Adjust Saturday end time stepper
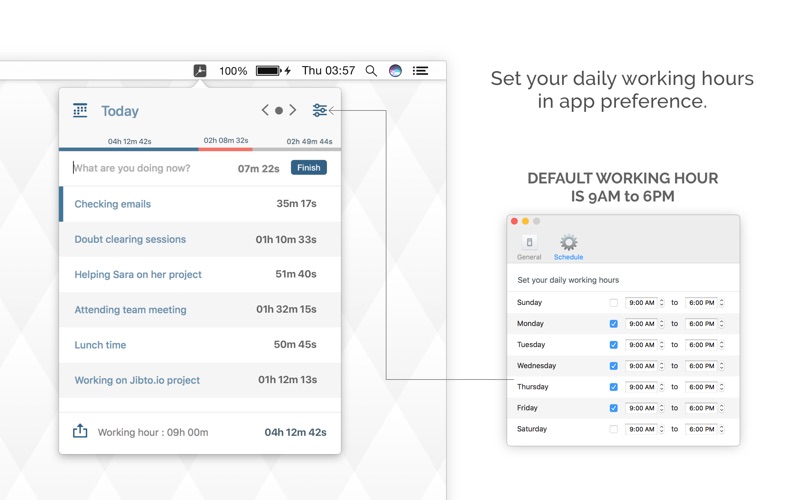Screen dimensions: 800x500 click(x=721, y=429)
